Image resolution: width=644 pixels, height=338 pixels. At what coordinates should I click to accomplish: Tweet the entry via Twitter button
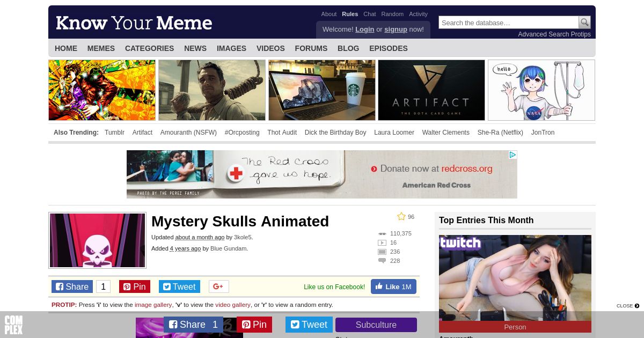[x=179, y=286]
